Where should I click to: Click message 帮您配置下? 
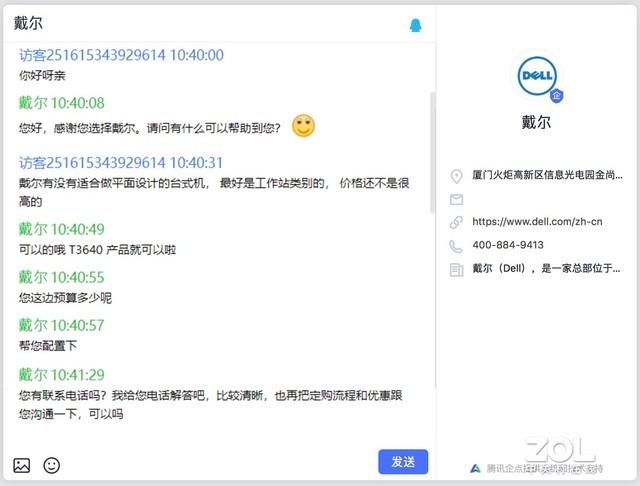click(x=48, y=346)
